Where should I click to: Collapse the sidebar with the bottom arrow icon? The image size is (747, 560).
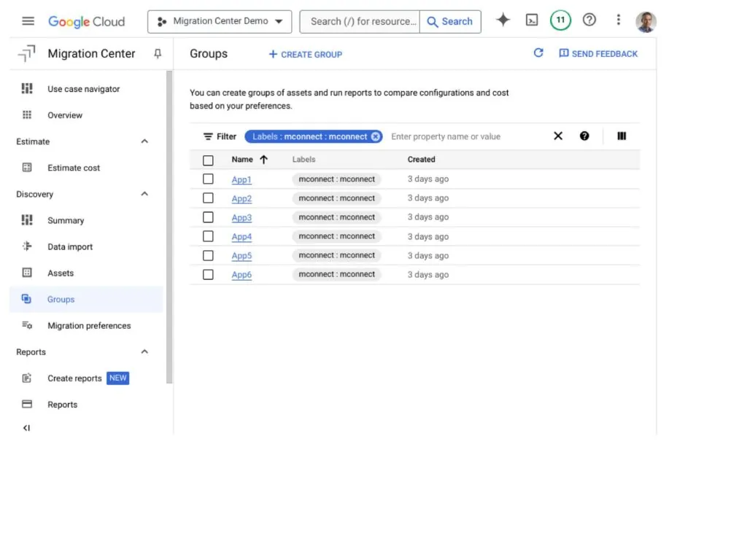coord(27,427)
